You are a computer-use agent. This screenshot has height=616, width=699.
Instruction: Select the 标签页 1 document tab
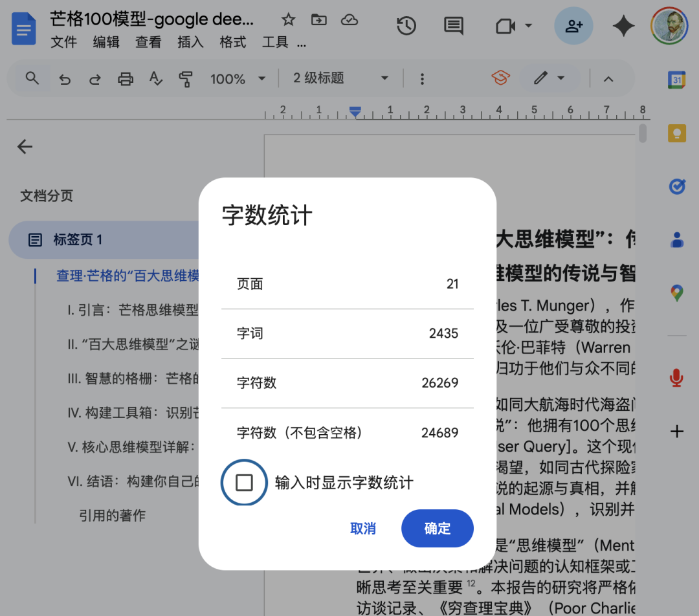105,240
